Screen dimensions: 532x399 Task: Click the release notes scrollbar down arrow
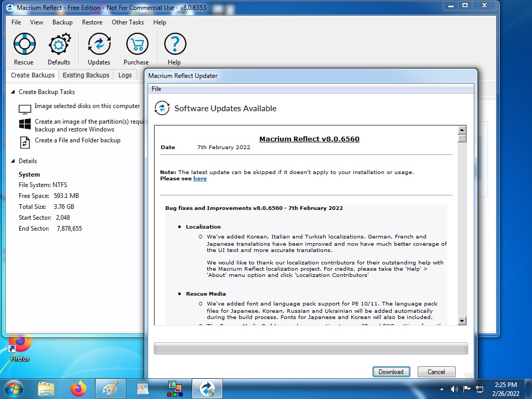(x=462, y=321)
